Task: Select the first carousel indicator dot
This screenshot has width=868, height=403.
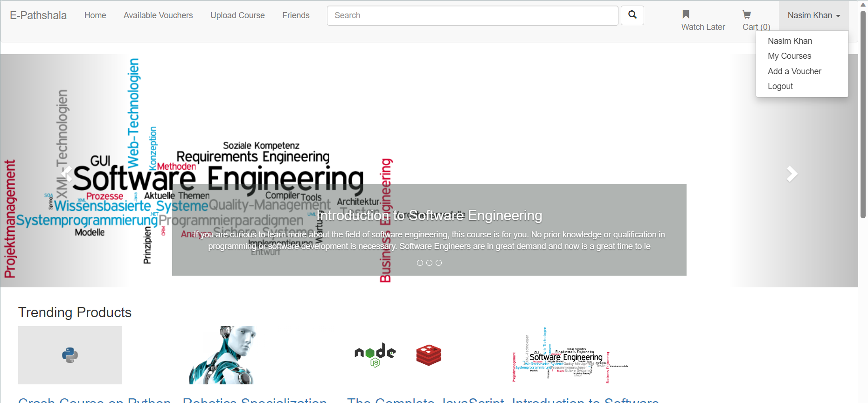Action: tap(420, 263)
